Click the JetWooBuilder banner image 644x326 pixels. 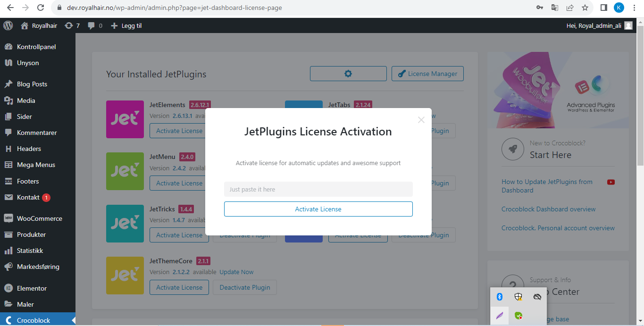[558, 90]
